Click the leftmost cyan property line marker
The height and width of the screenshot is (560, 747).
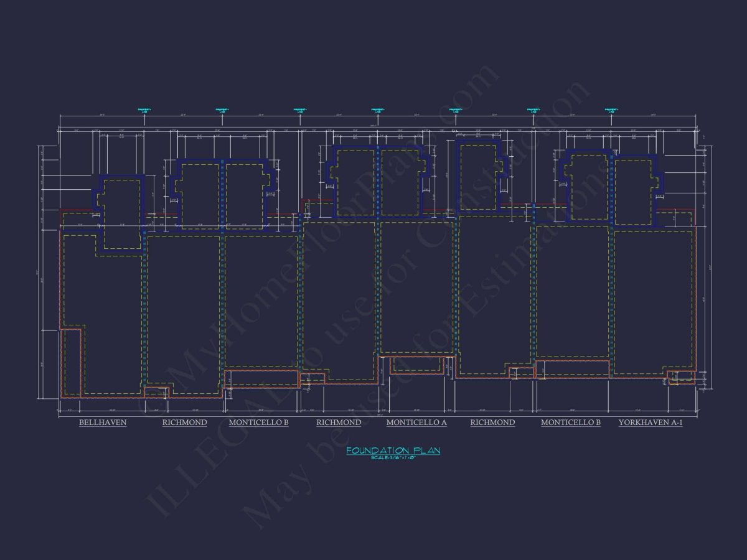(x=144, y=110)
